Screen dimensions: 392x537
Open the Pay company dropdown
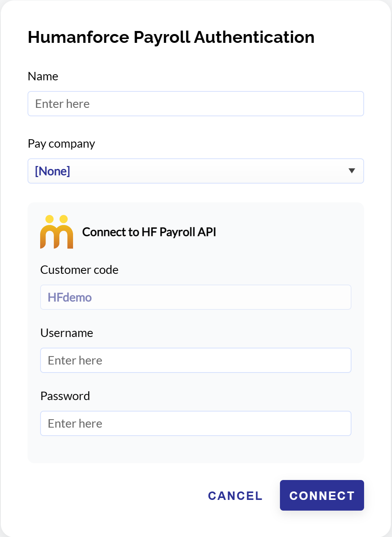pos(196,171)
